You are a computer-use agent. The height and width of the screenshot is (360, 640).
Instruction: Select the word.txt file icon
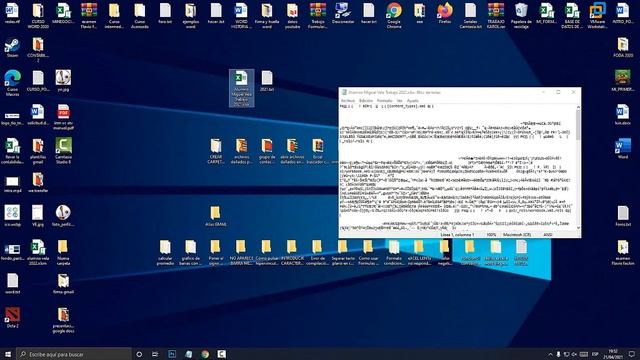pos(12,284)
